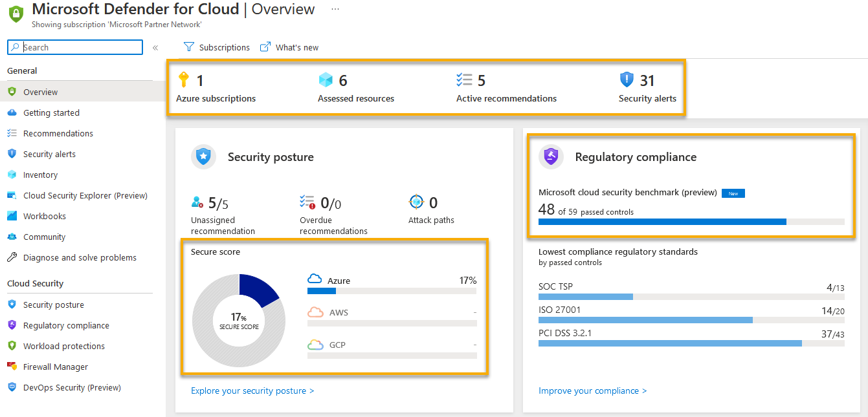Toggle the Microsoft cloud security benchmark New badge
This screenshot has height=417, width=868.
(x=733, y=193)
